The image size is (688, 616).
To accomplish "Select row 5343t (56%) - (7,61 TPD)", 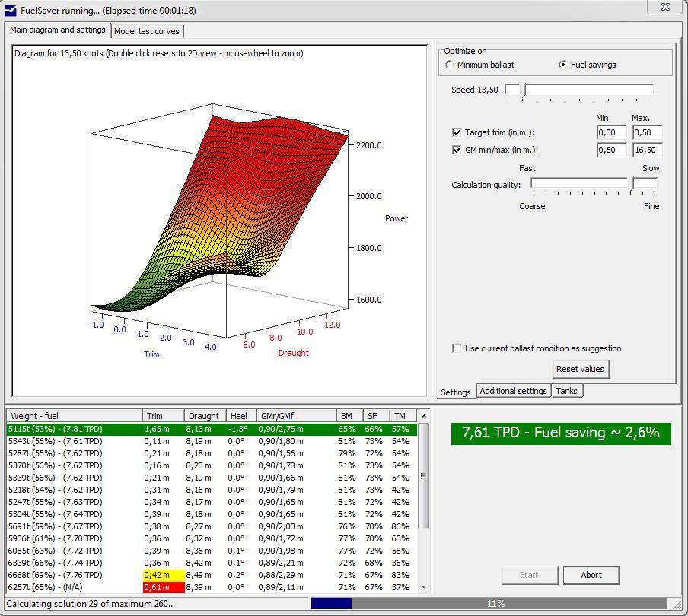I will click(212, 441).
